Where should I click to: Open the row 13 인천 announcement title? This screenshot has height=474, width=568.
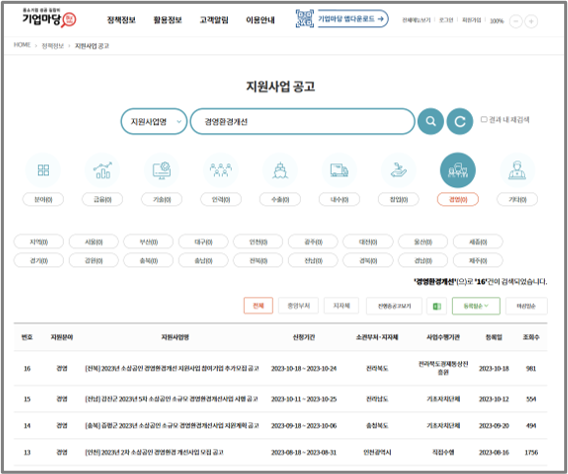click(154, 452)
